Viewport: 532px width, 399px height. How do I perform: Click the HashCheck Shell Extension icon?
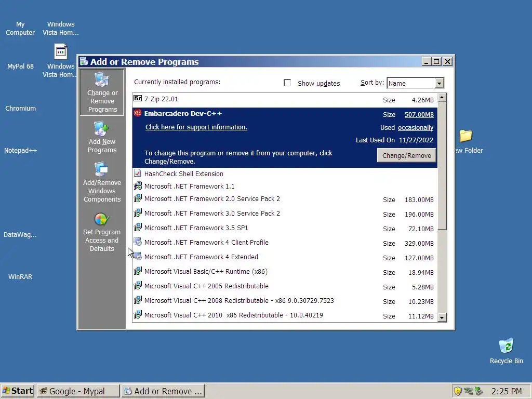pyautogui.click(x=137, y=174)
